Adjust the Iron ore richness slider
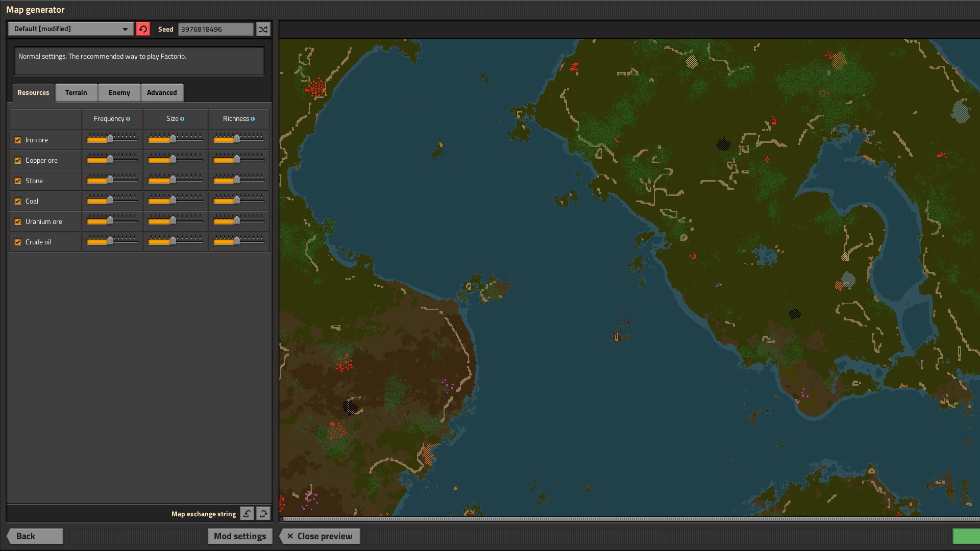 pos(239,139)
